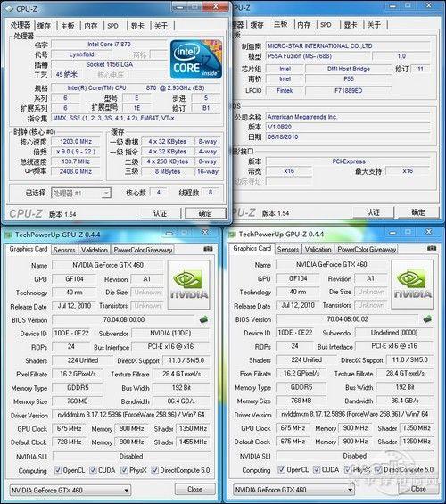Open Validation tab in right GPU-Z
The width and height of the screenshot is (446, 504).
click(318, 249)
